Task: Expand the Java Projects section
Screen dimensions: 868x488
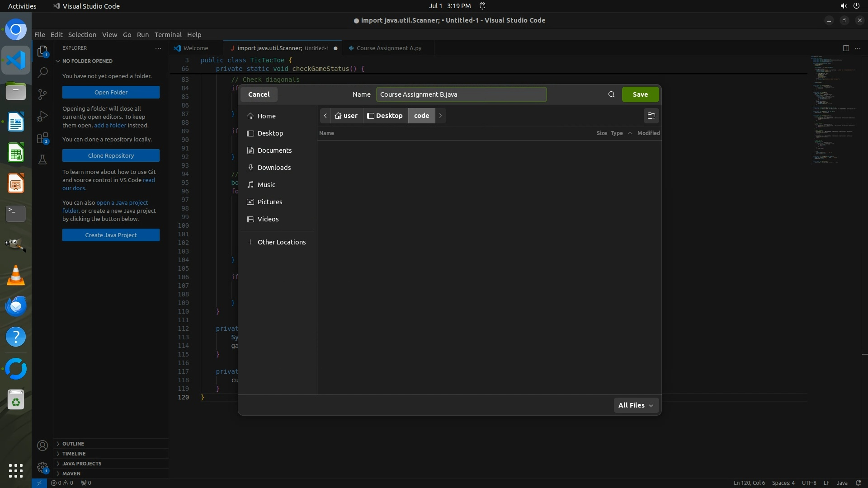Action: pos(81,464)
